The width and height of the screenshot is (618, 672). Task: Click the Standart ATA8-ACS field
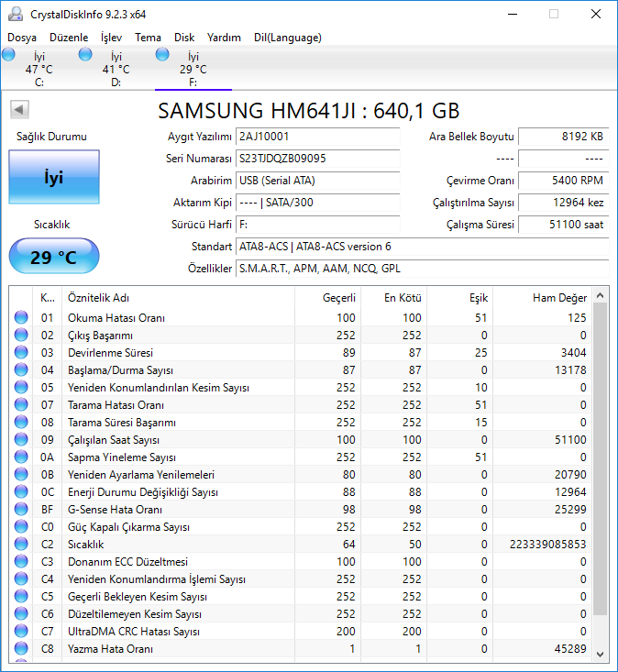[x=422, y=247]
